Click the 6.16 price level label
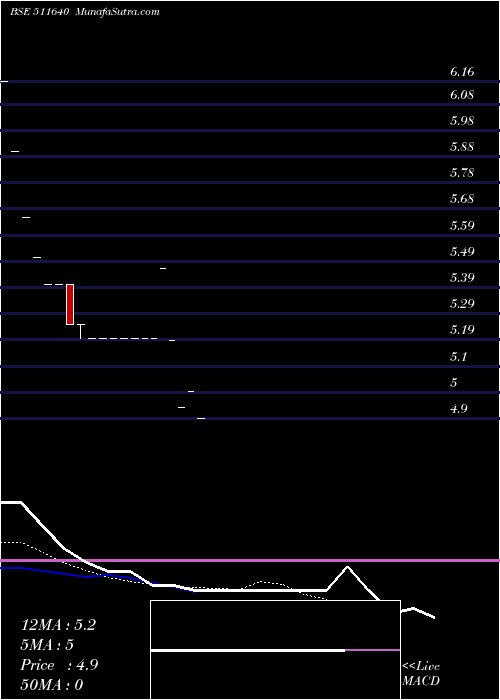Image resolution: width=500 pixels, height=700 pixels. click(x=462, y=72)
